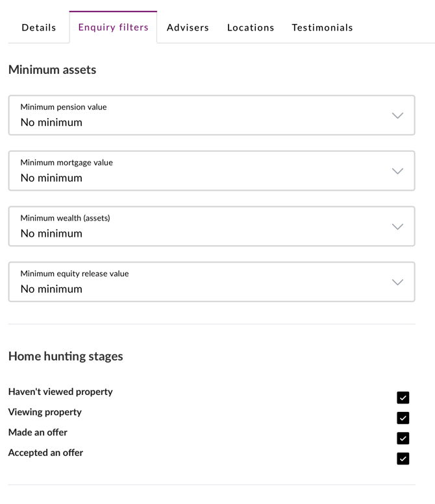The height and width of the screenshot is (504, 435).
Task: Untick the Accepted an offer checkbox
Action: point(403,459)
